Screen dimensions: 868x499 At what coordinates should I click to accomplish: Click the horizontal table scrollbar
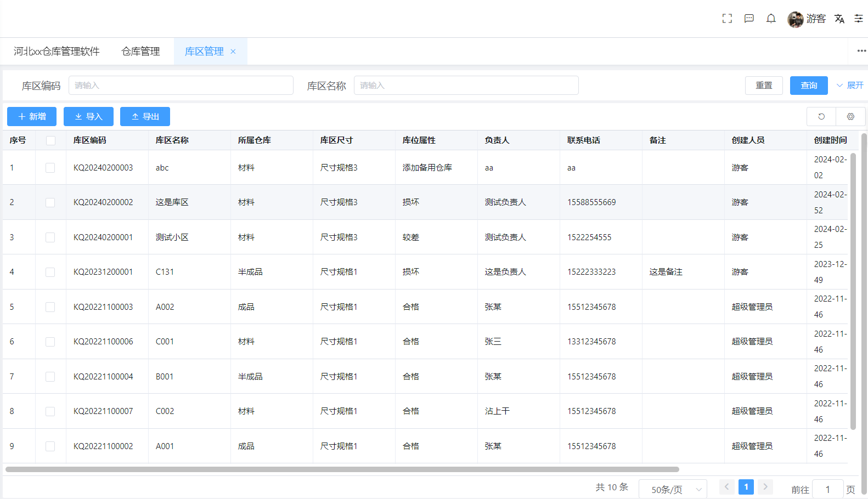[x=342, y=469]
